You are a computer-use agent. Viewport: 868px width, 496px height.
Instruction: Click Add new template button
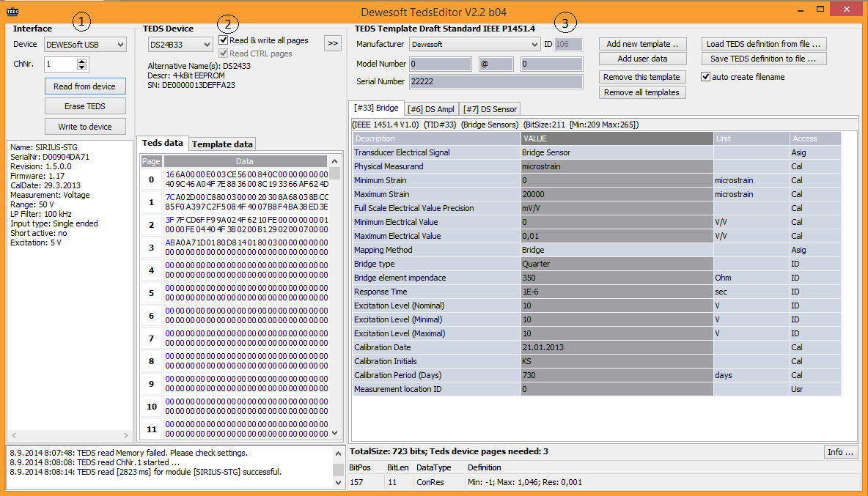coord(642,44)
